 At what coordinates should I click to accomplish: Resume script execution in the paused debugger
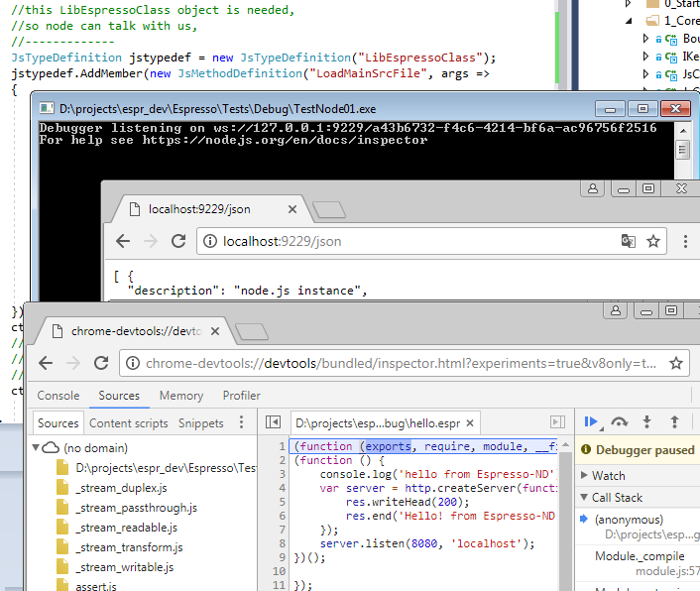pyautogui.click(x=591, y=421)
